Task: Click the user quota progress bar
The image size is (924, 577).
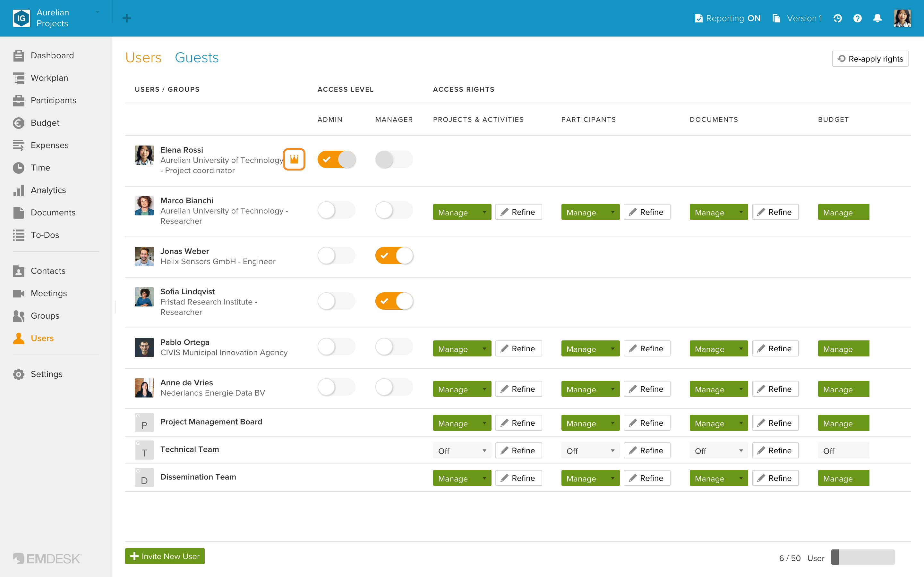Action: [x=863, y=557]
